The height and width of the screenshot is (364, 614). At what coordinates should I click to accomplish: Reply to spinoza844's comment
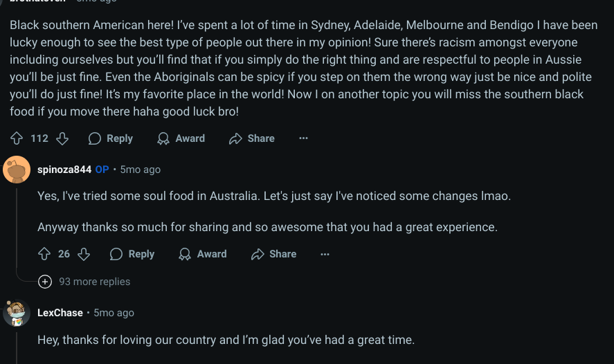click(132, 254)
